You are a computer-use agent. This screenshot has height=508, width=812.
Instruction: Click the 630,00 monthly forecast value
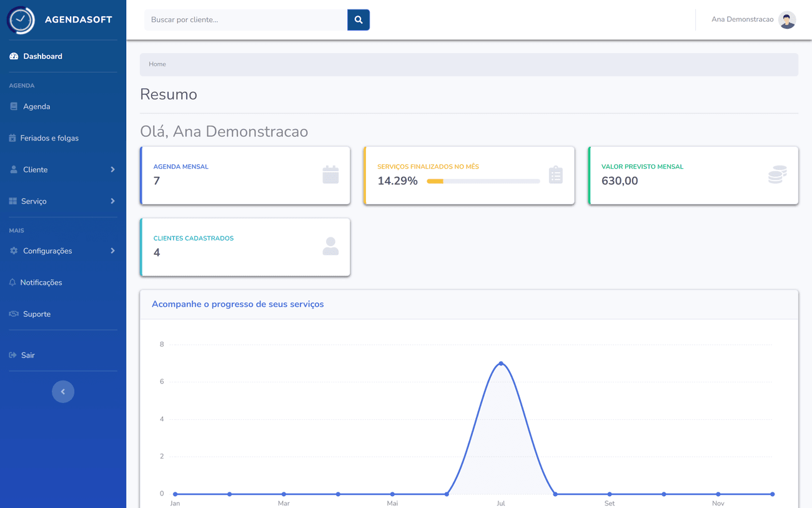click(x=620, y=181)
